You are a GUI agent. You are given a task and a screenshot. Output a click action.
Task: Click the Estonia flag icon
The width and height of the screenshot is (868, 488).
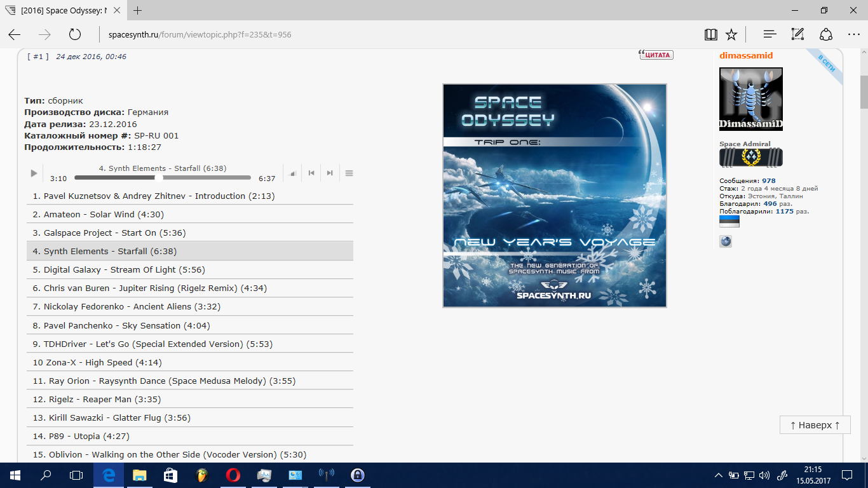tap(729, 221)
